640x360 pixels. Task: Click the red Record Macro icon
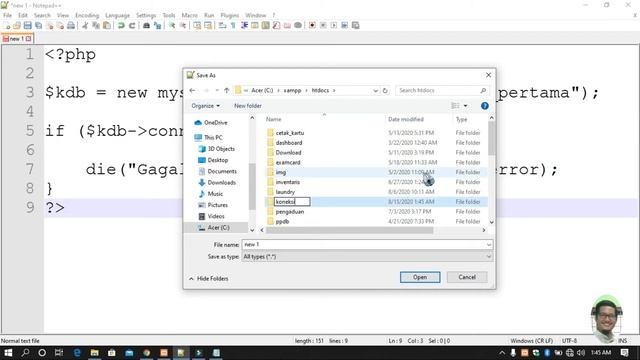pyautogui.click(x=312, y=25)
